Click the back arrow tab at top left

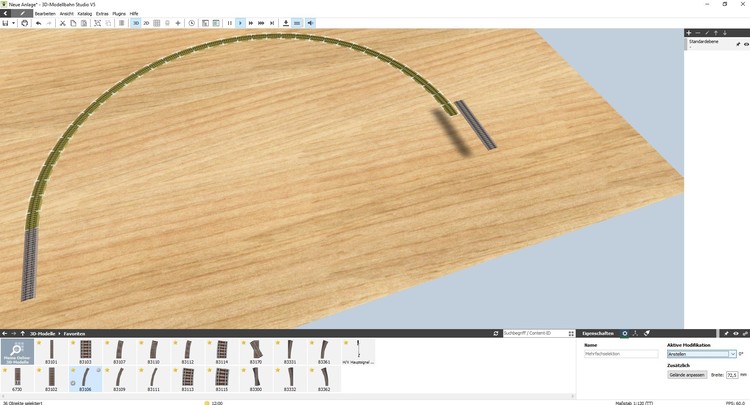click(x=6, y=13)
